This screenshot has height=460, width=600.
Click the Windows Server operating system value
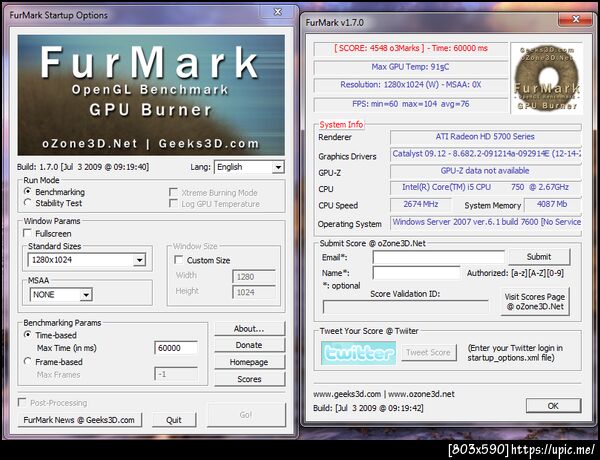(486, 222)
